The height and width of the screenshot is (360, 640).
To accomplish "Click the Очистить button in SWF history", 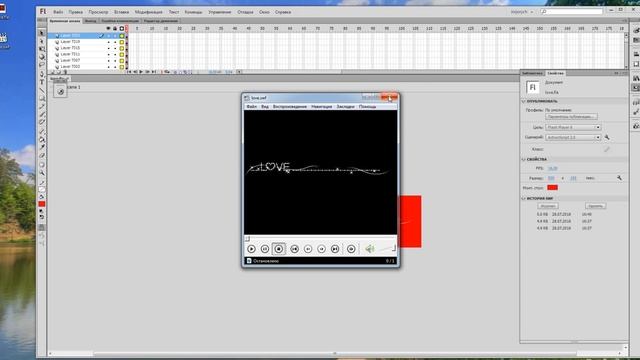I will (x=595, y=206).
